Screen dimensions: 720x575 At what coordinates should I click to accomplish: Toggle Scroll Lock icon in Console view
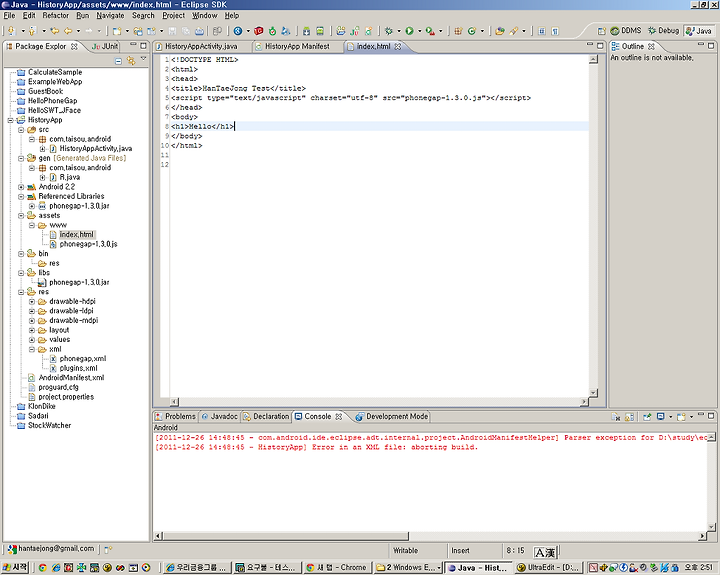point(630,417)
